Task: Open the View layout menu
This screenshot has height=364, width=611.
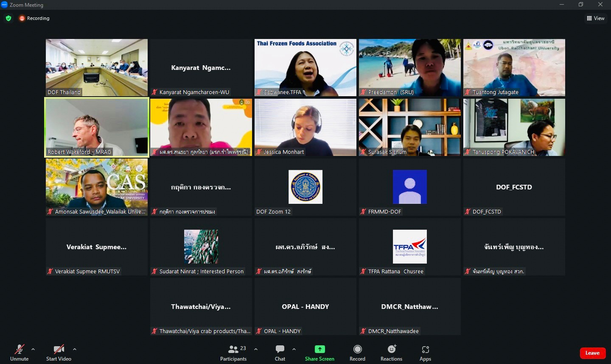Action: point(596,18)
